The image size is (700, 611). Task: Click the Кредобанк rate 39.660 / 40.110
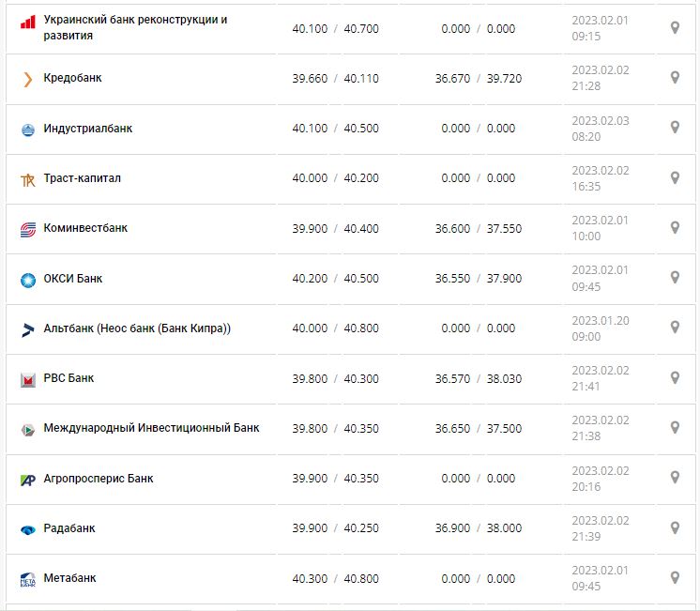335,79
